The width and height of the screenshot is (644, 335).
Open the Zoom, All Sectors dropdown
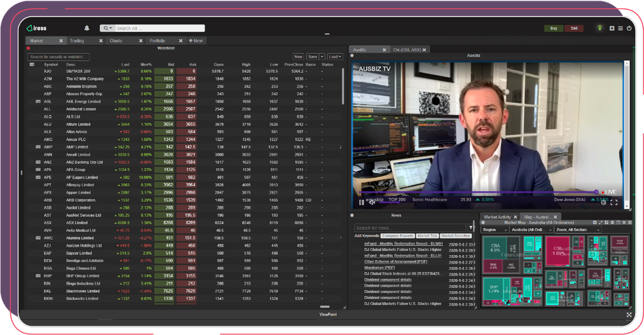pyautogui.click(x=578, y=230)
